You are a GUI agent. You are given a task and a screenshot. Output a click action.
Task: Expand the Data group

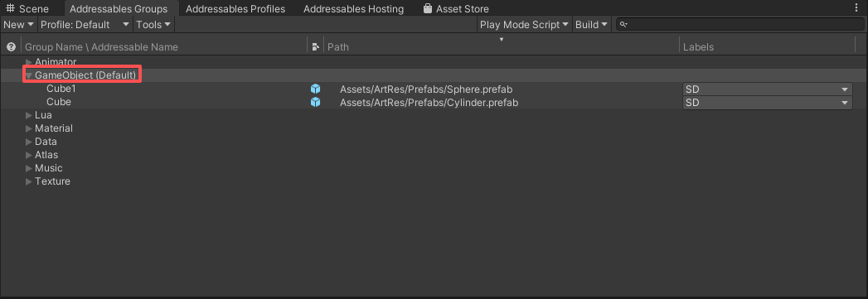(29, 142)
